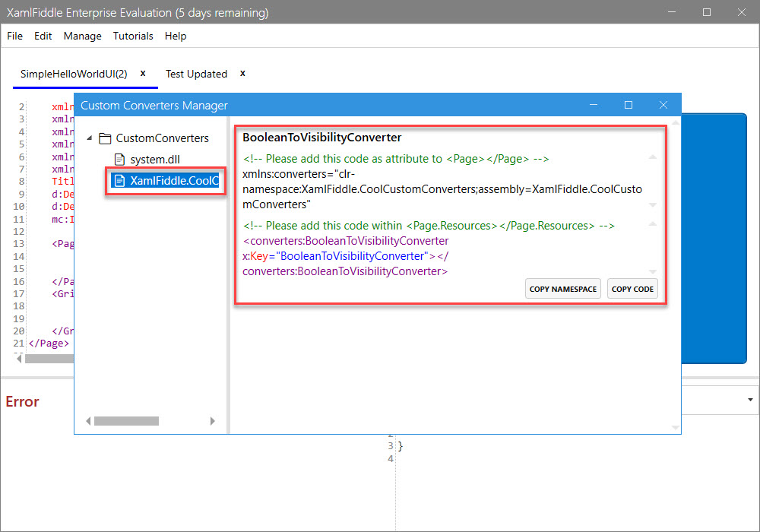Viewport: 760px width, 532px height.
Task: Maximize the XamlFiddle main window
Action: pyautogui.click(x=707, y=12)
